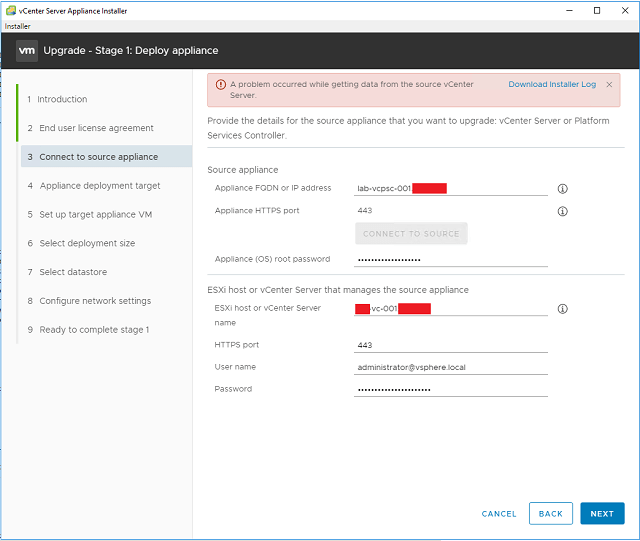Click the info icon for ESXi host name field

point(562,309)
